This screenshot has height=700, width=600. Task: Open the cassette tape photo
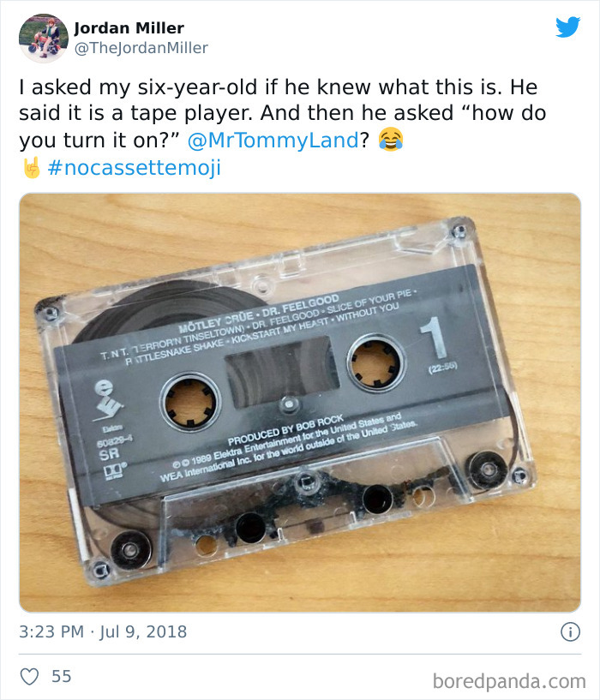pyautogui.click(x=300, y=402)
